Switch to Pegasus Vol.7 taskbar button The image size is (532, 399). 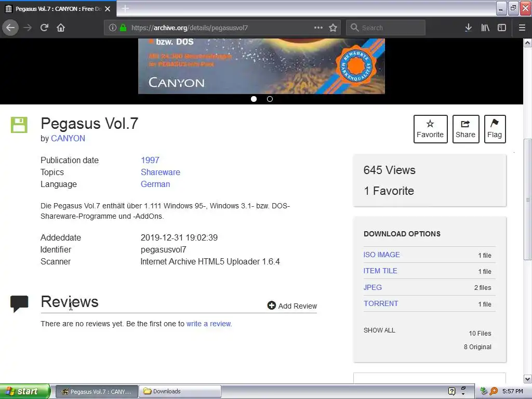coord(97,392)
